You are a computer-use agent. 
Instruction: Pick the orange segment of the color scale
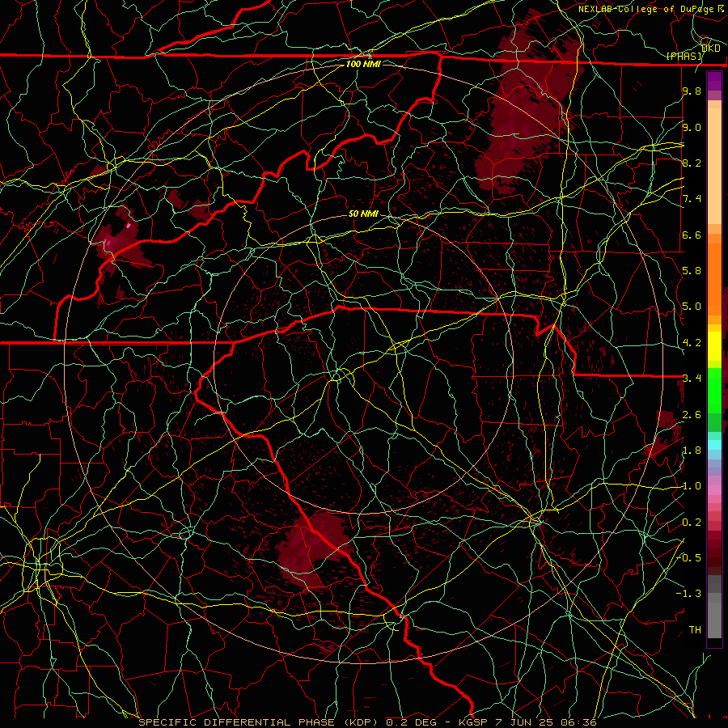point(714,278)
